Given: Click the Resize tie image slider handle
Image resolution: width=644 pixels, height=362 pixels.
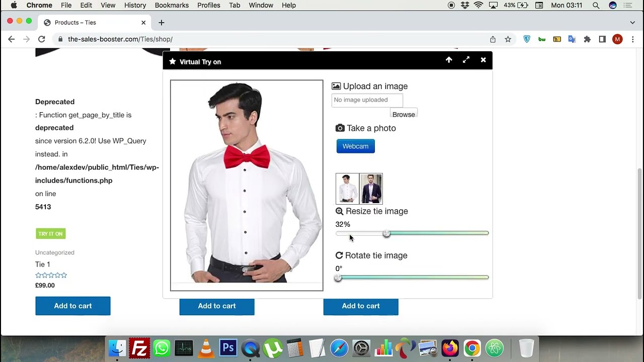Looking at the screenshot, I should (x=386, y=233).
